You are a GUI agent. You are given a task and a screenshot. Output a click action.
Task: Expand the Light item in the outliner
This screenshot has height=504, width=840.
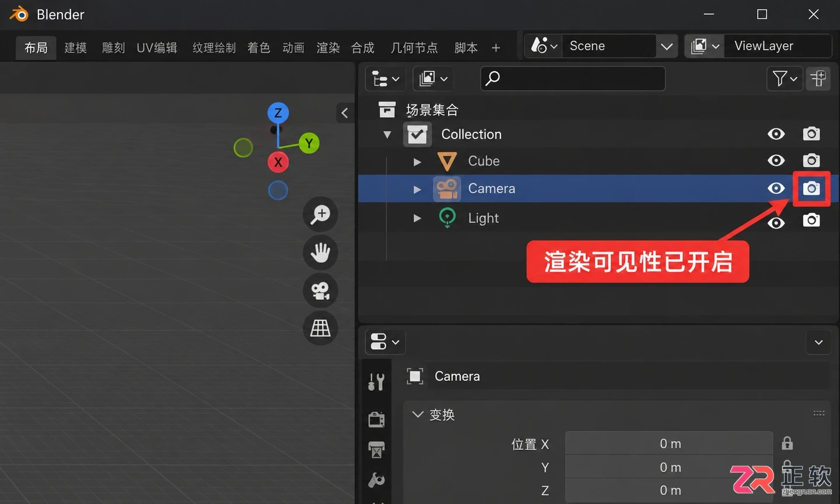(417, 218)
